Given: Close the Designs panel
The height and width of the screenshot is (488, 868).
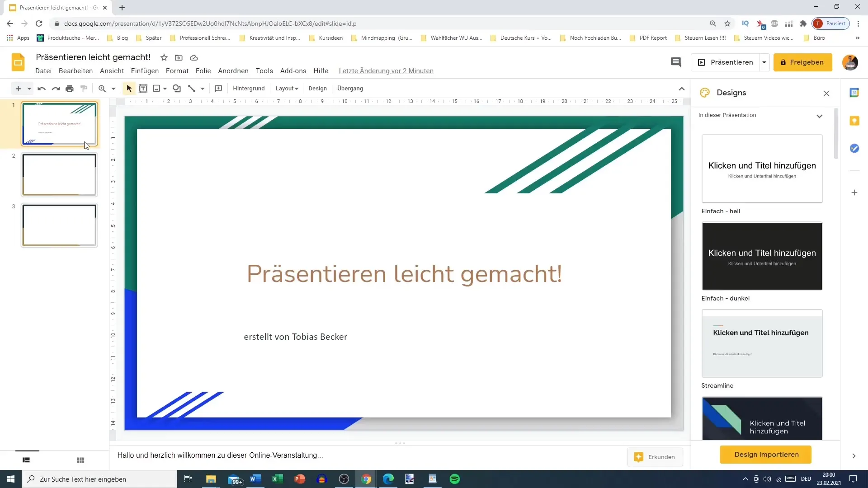Looking at the screenshot, I should tap(826, 94).
